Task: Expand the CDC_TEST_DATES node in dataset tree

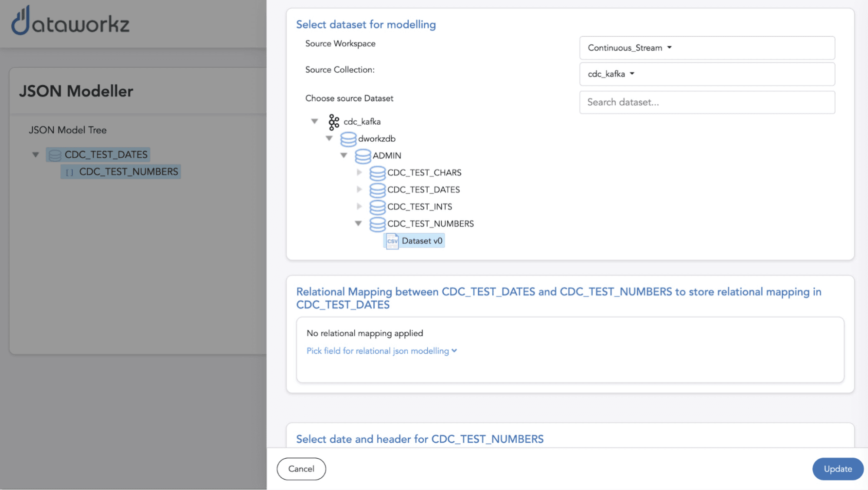Action: point(359,189)
